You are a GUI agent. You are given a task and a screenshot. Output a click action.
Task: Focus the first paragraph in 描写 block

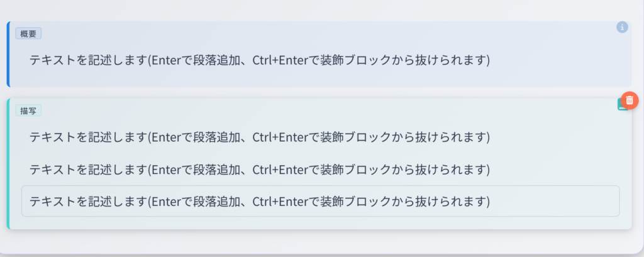(259, 137)
